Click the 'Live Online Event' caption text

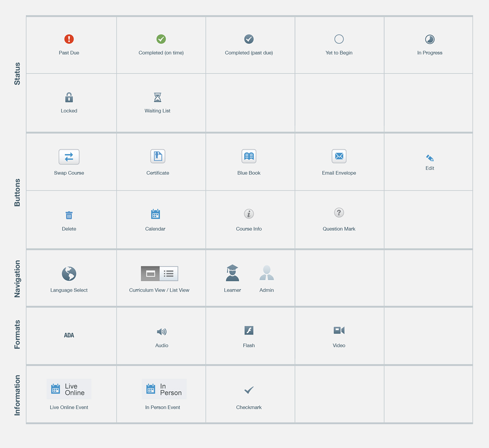[69, 407]
